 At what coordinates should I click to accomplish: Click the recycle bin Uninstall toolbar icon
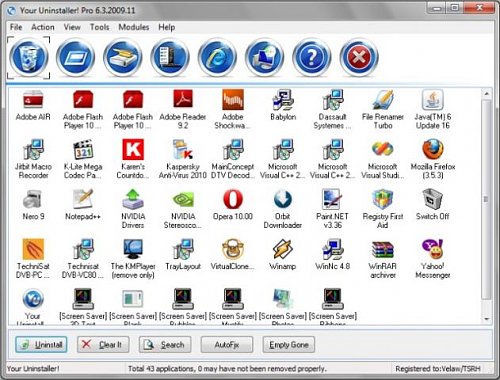29,57
